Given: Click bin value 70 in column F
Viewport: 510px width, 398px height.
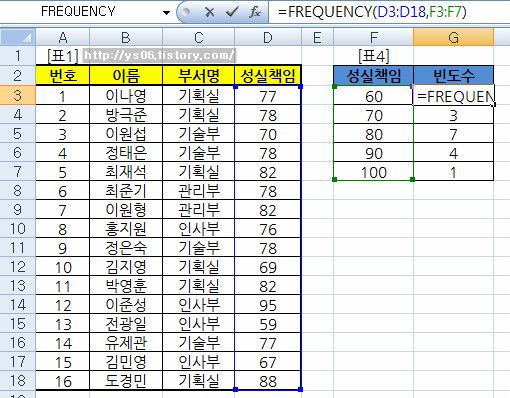Looking at the screenshot, I should [373, 115].
